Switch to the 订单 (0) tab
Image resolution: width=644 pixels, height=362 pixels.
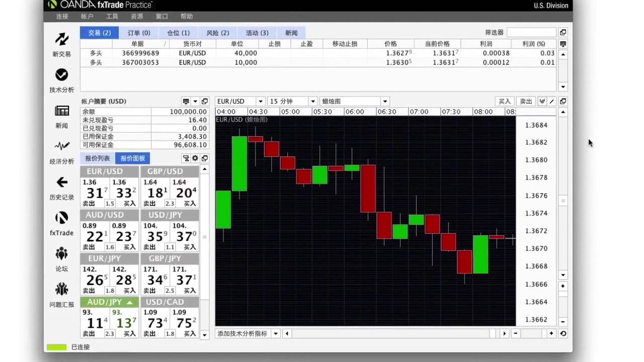pyautogui.click(x=139, y=33)
